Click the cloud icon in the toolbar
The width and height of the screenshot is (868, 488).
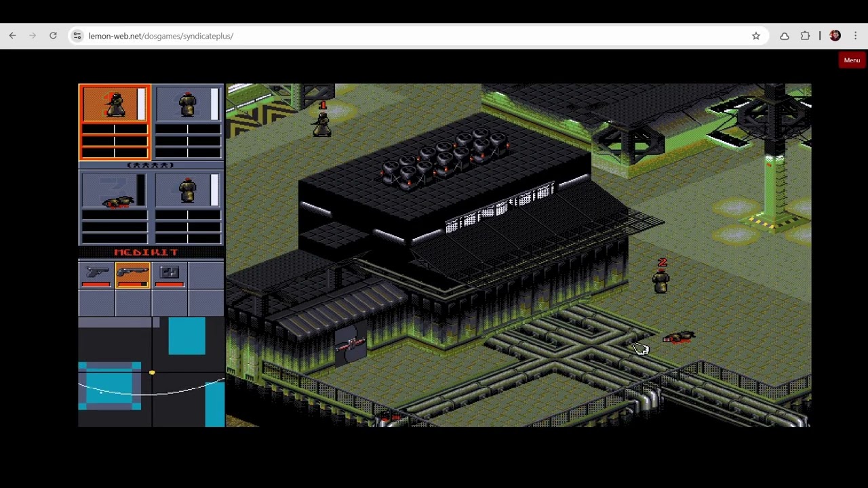click(785, 36)
